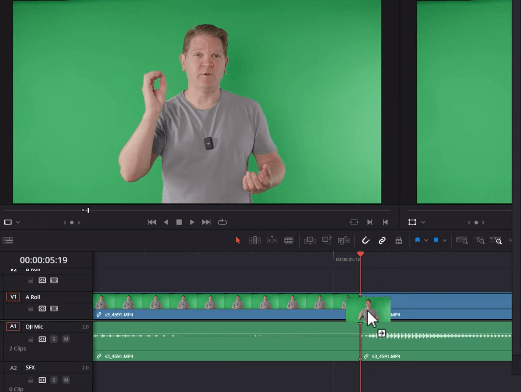Screen dimensions: 521x392
Task: Select the A Roll track name
Action: (x=33, y=297)
